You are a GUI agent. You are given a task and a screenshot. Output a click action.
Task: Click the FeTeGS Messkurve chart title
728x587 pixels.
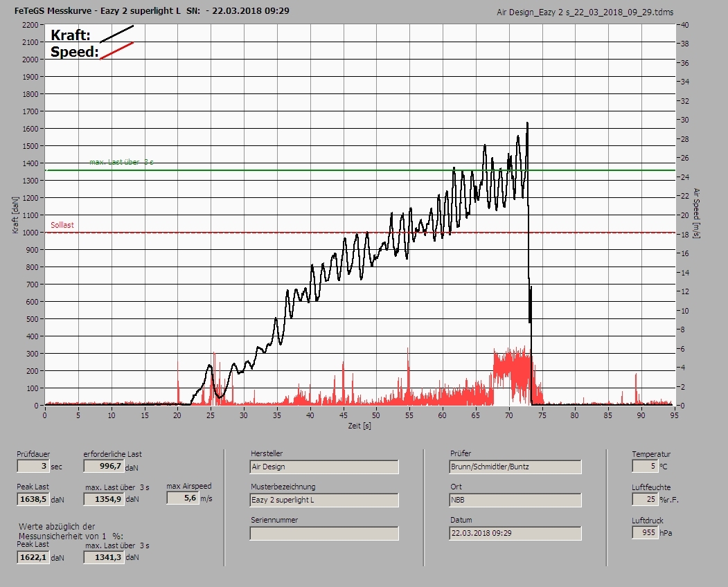click(152, 10)
